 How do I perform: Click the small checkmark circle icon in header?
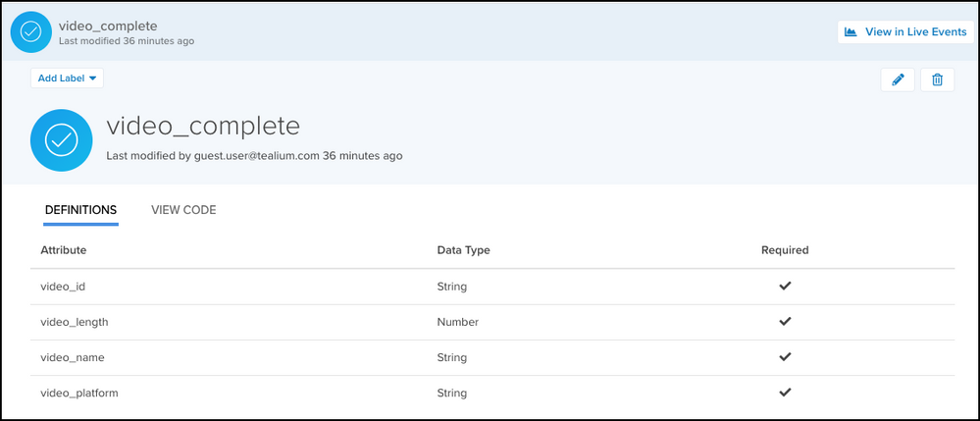[31, 31]
